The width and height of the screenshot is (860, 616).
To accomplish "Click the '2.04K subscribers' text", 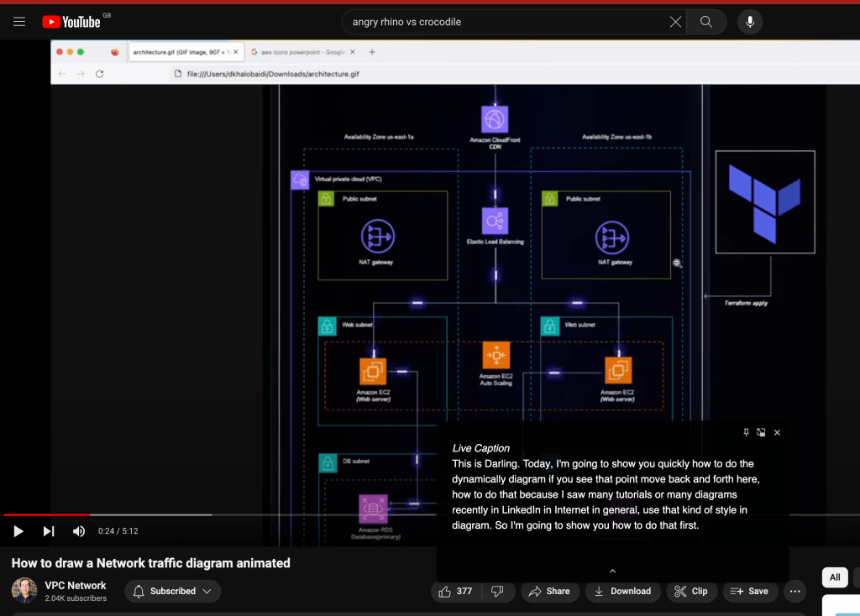I will pyautogui.click(x=76, y=598).
